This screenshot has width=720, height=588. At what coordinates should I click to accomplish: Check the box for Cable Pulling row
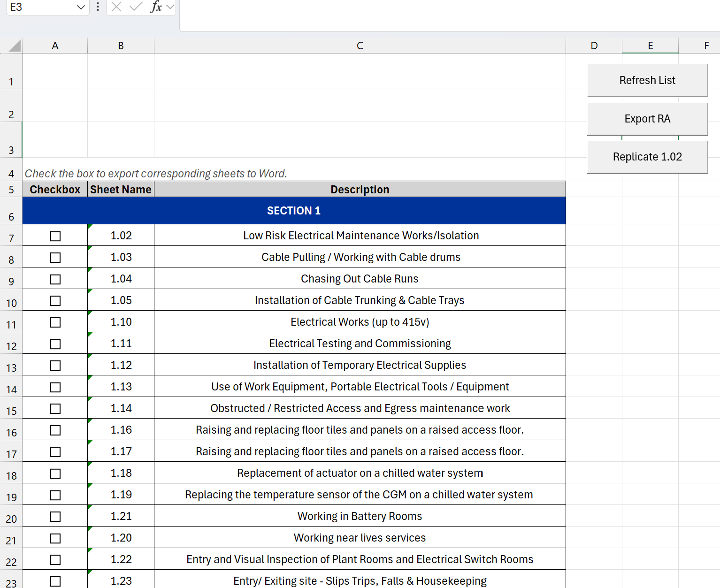tap(55, 258)
